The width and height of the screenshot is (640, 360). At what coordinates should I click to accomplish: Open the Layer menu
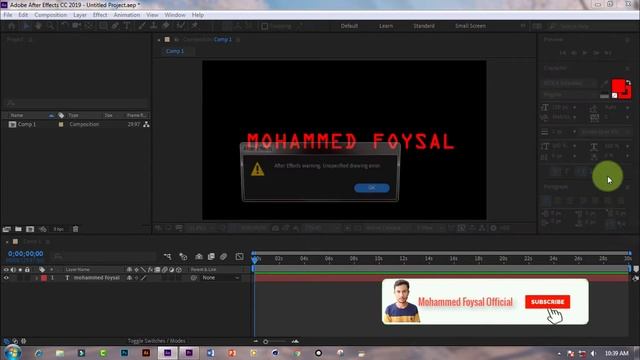[80, 15]
